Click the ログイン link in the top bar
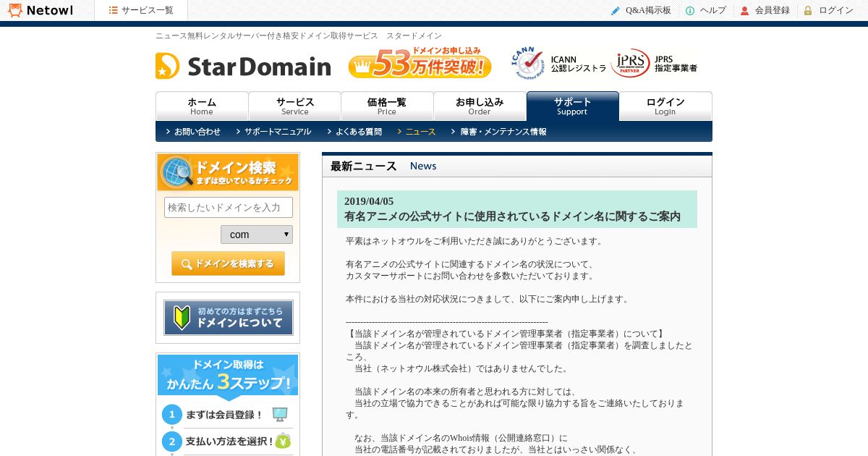 click(x=836, y=10)
